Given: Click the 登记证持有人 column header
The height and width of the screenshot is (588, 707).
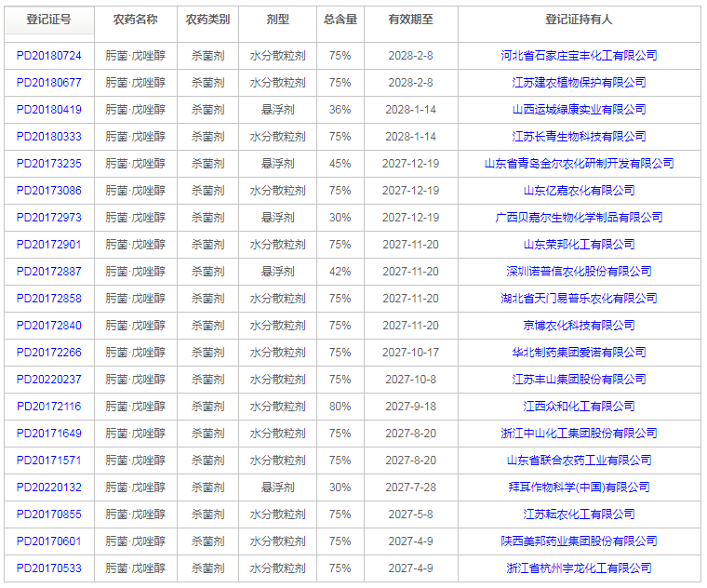Looking at the screenshot, I should 579,20.
